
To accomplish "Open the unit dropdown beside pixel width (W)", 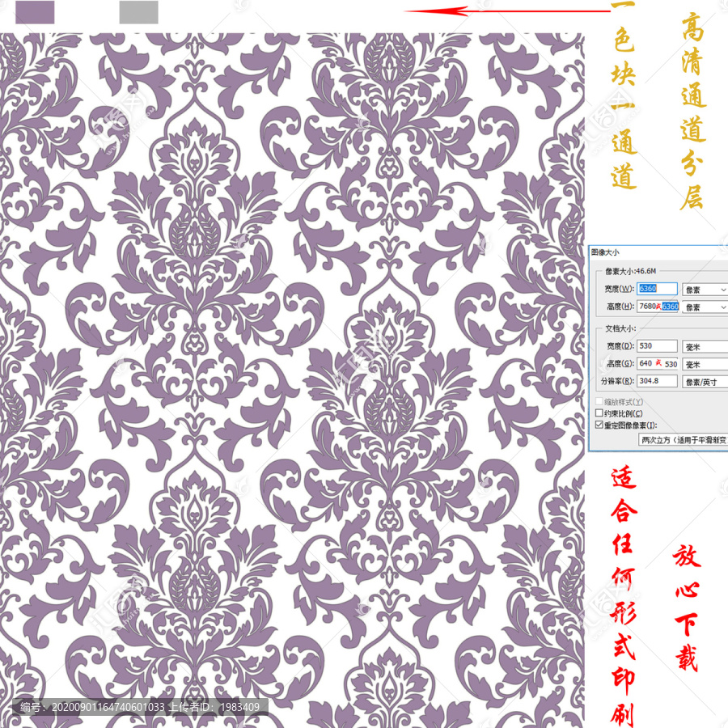I will (x=705, y=290).
